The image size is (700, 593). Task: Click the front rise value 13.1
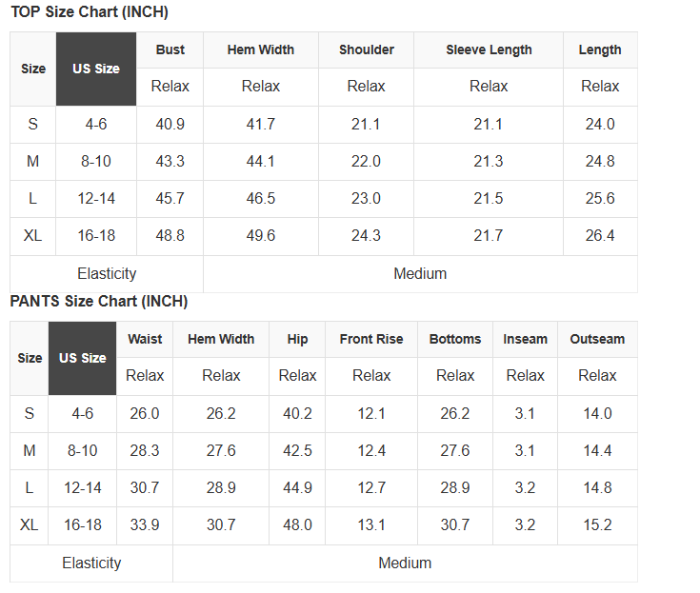pos(371,524)
